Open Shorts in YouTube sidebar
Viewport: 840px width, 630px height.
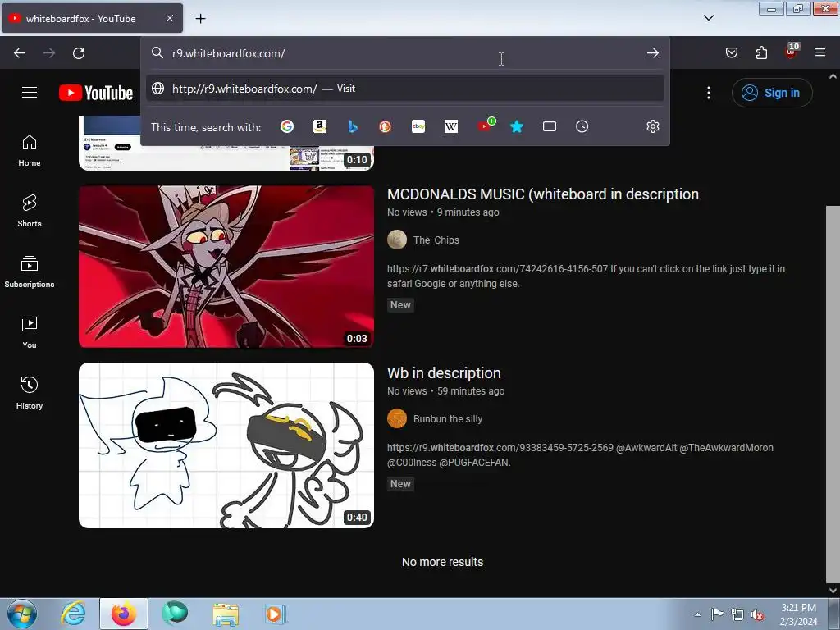click(x=30, y=211)
